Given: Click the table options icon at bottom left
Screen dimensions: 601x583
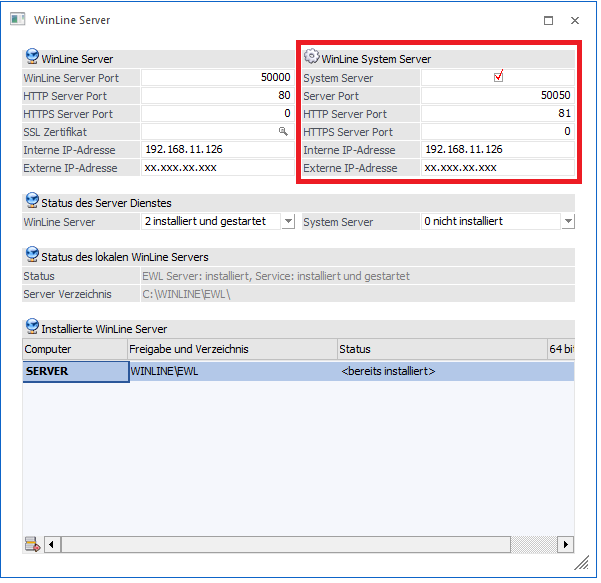Looking at the screenshot, I should [31, 545].
